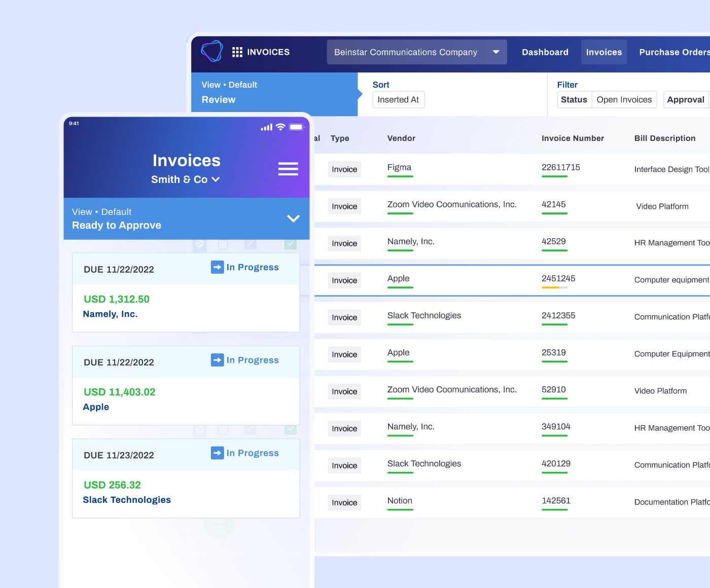This screenshot has width=710, height=588.
Task: Click invoice number 142561
Action: 556,500
